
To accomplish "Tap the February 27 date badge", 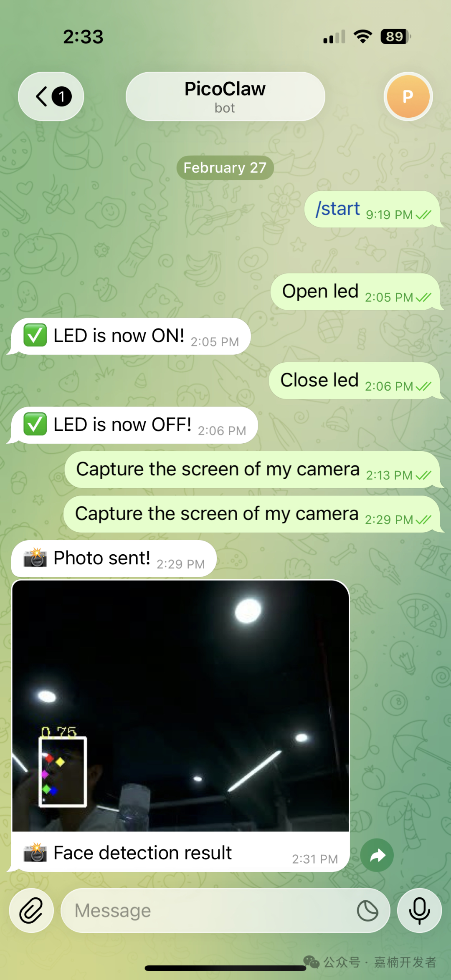I will pos(225,168).
